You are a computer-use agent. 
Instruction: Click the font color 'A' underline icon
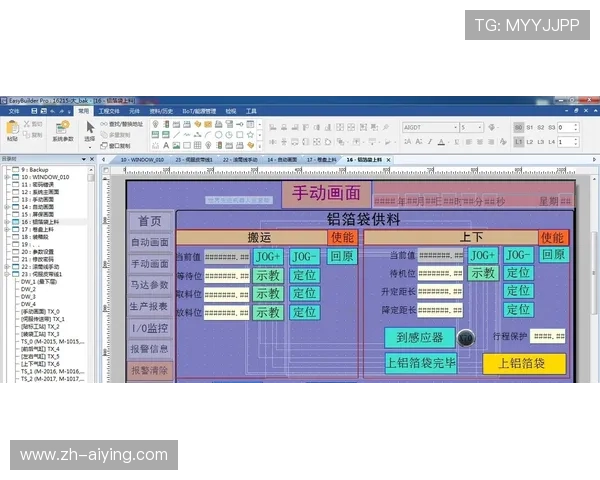point(441,142)
